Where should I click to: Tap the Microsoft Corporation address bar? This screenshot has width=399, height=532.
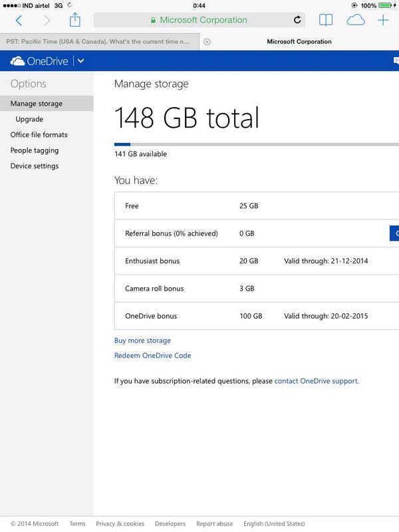(x=199, y=20)
